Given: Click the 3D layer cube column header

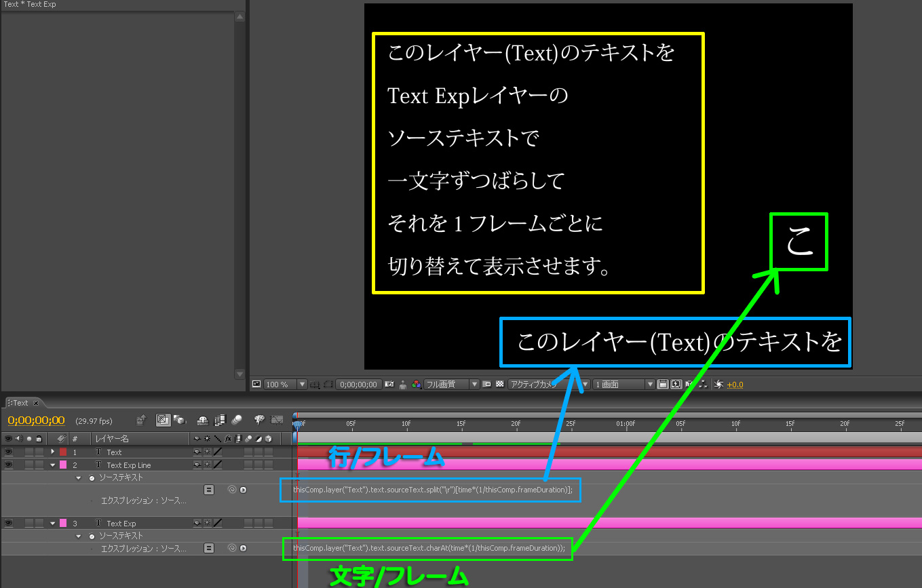Looking at the screenshot, I should 269,439.
